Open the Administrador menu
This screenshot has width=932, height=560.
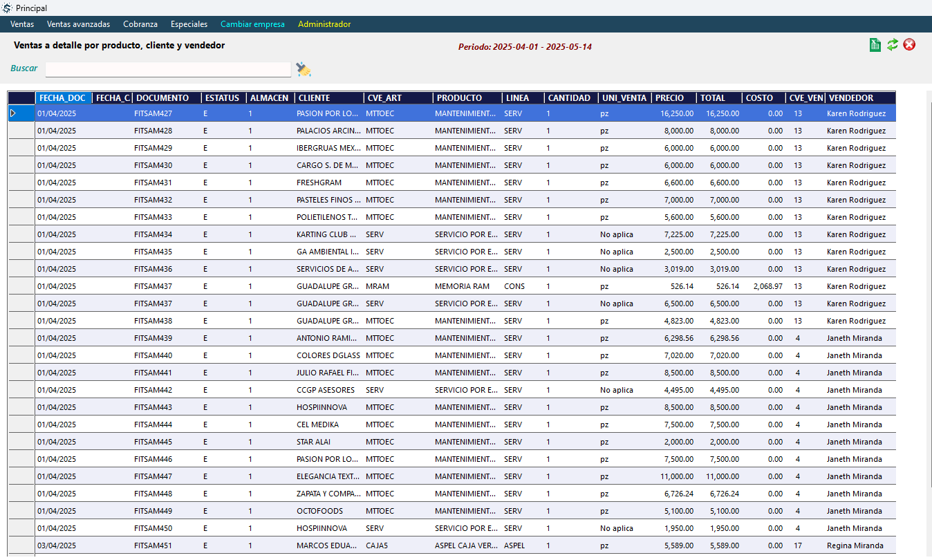(324, 24)
